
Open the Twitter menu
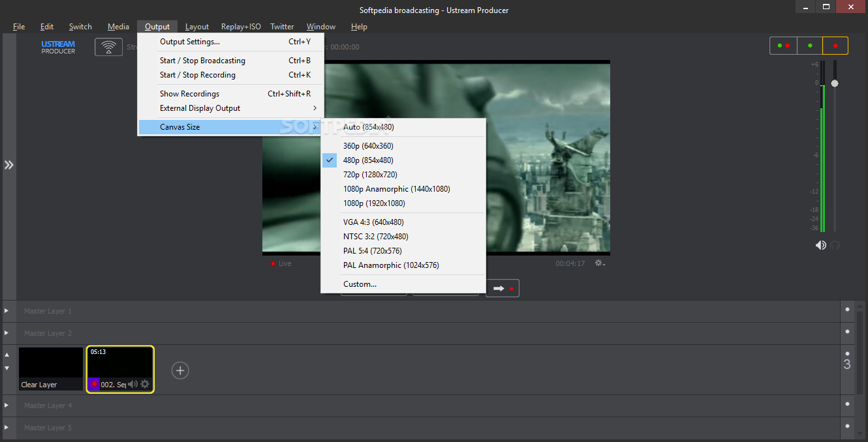pos(282,27)
